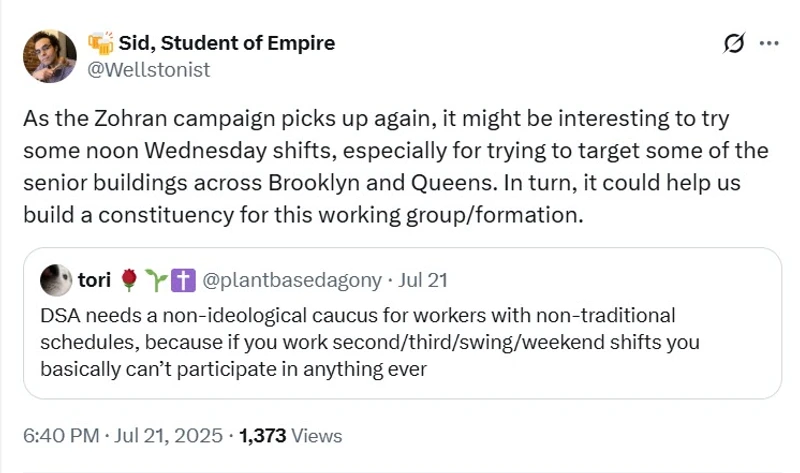Screen dimensions: 800x473
Task: Click Sid's profile avatar photo
Action: (x=49, y=56)
